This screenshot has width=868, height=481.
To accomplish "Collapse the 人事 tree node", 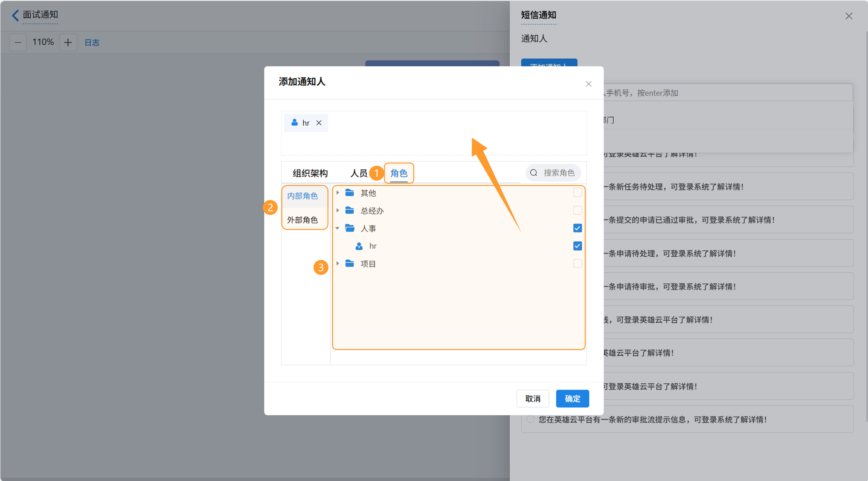I will point(338,228).
